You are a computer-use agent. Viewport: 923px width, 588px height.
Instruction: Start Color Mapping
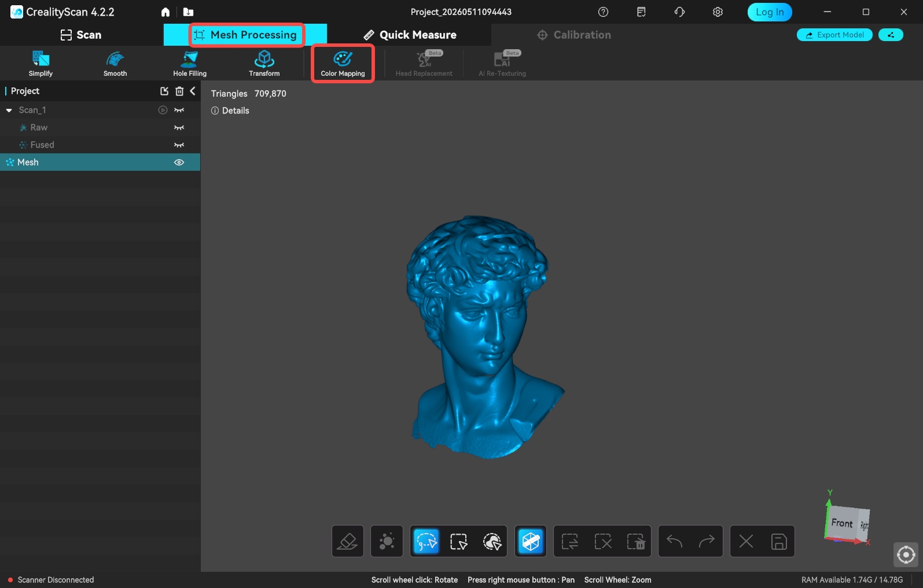[343, 64]
